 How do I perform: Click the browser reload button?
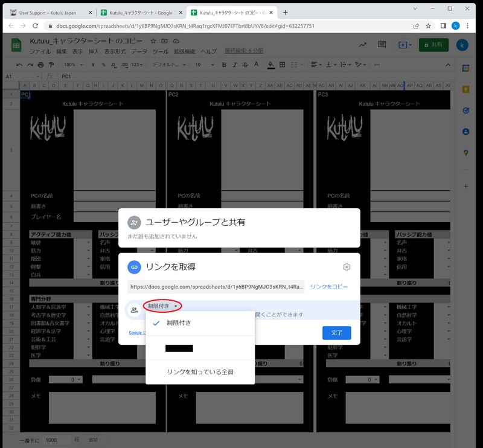click(35, 26)
